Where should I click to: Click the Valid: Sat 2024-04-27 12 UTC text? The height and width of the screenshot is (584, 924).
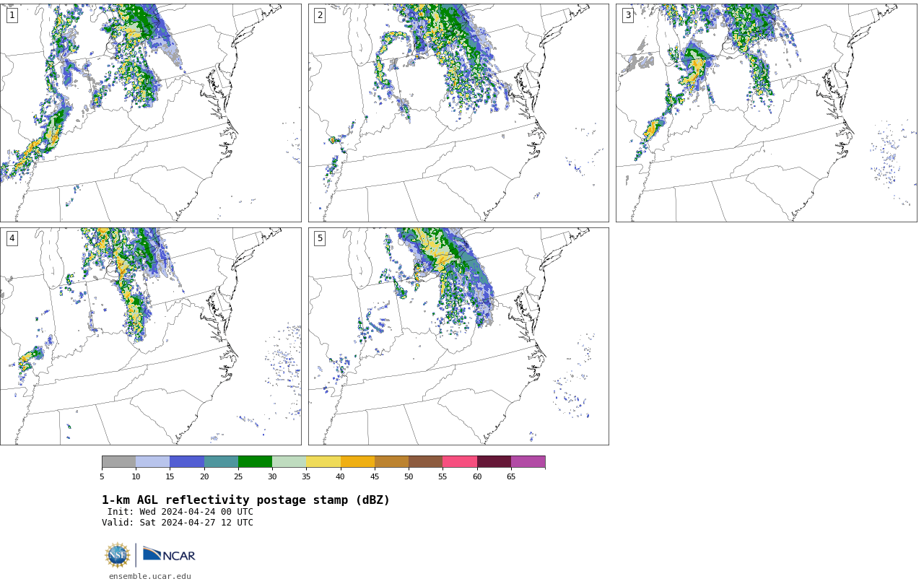(177, 523)
